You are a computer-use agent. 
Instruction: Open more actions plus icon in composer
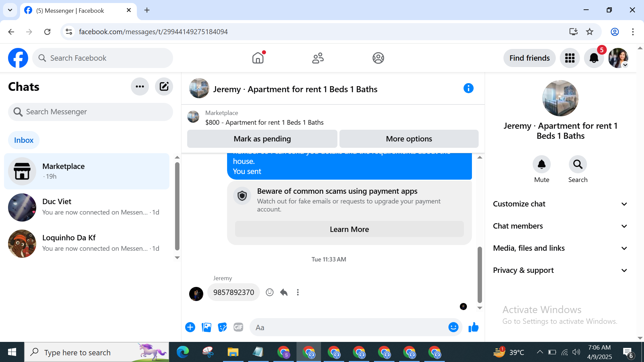click(190, 327)
